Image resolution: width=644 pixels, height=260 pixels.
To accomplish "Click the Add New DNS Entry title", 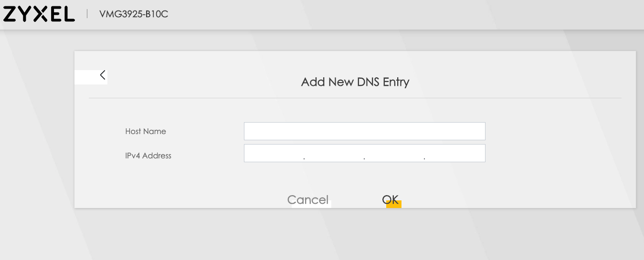I will [x=355, y=82].
